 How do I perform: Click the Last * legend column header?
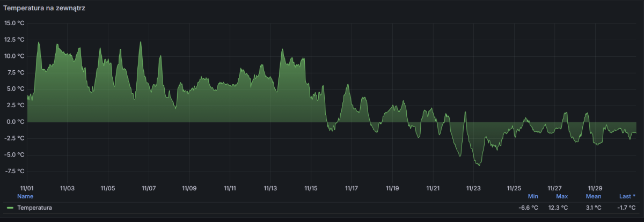pyautogui.click(x=627, y=196)
